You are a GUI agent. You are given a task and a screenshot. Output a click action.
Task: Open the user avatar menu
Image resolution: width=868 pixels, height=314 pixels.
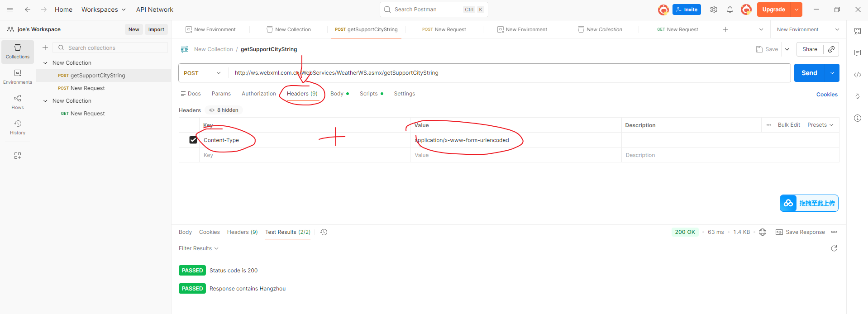[746, 10]
